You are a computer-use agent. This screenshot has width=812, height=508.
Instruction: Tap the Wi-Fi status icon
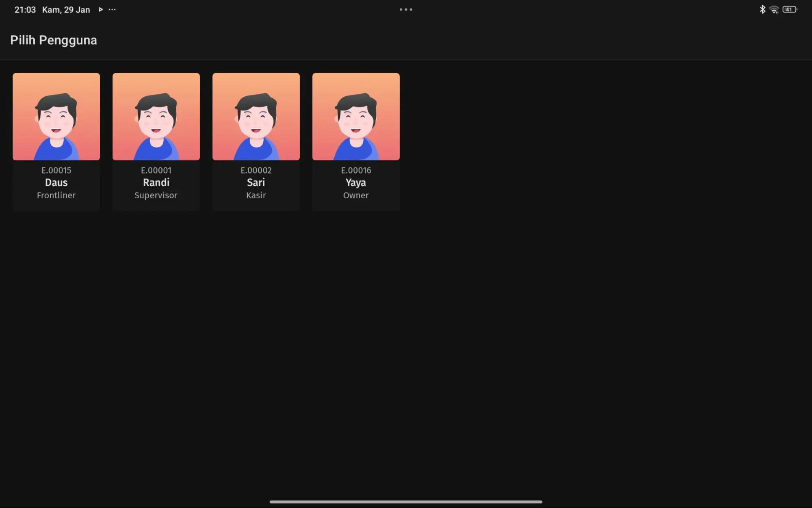click(774, 9)
